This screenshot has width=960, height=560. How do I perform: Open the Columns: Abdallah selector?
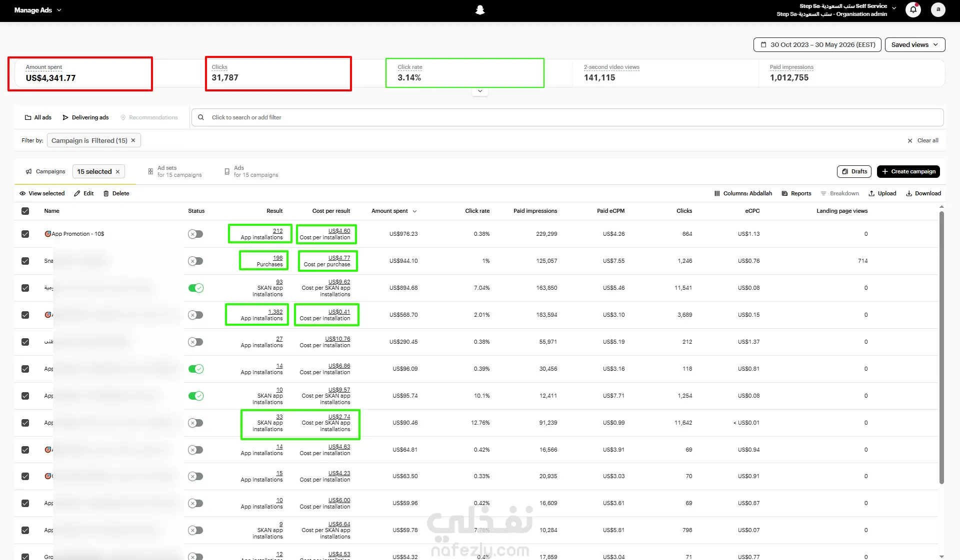pos(743,193)
